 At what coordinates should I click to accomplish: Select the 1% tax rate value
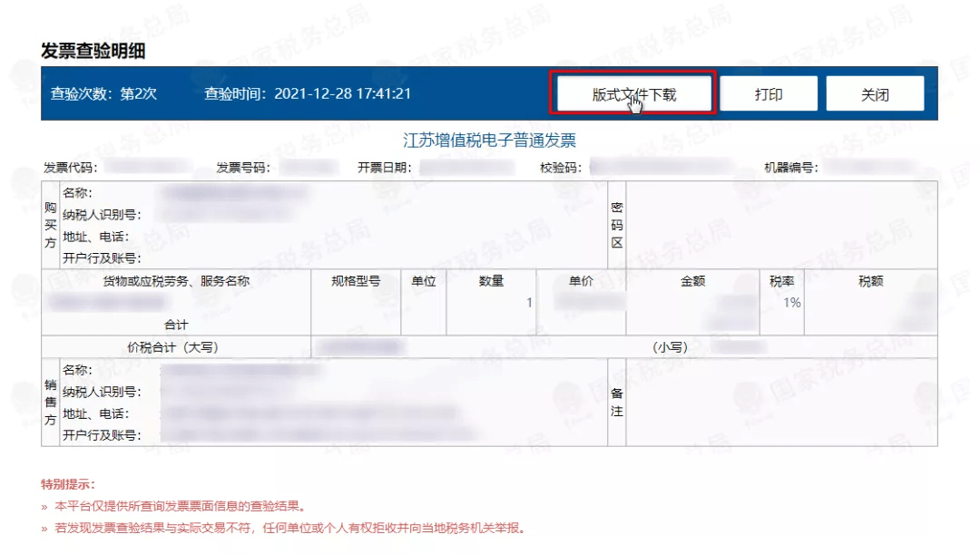click(792, 303)
